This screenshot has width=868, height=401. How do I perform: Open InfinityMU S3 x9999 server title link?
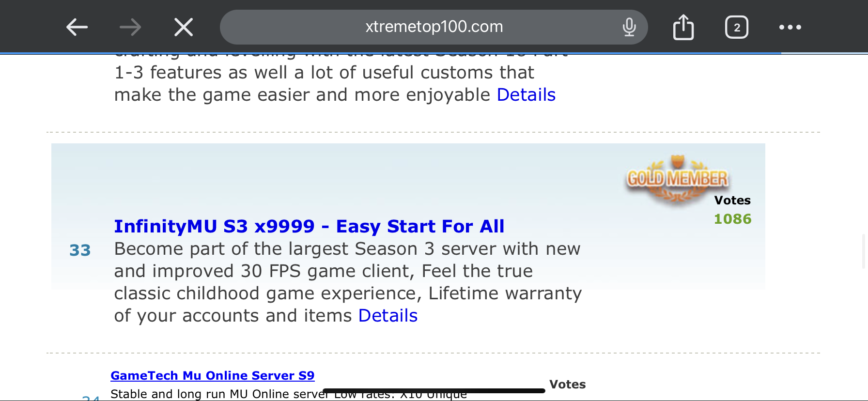point(309,226)
